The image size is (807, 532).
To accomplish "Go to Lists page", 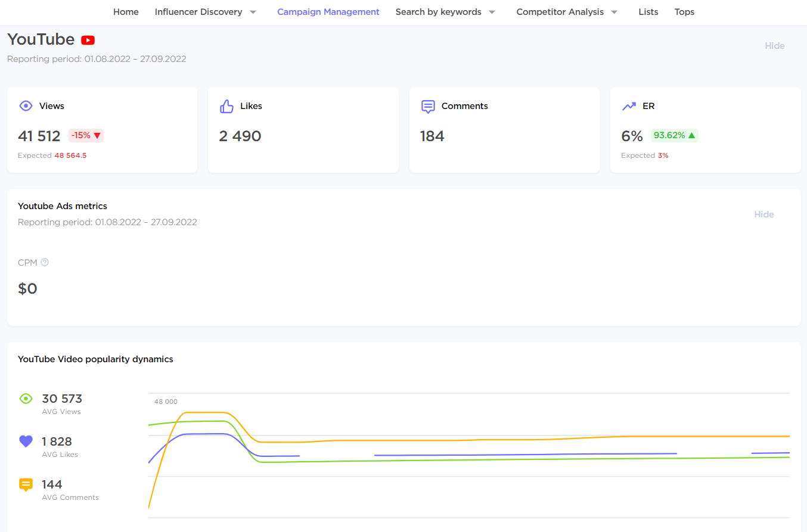I will pos(648,12).
